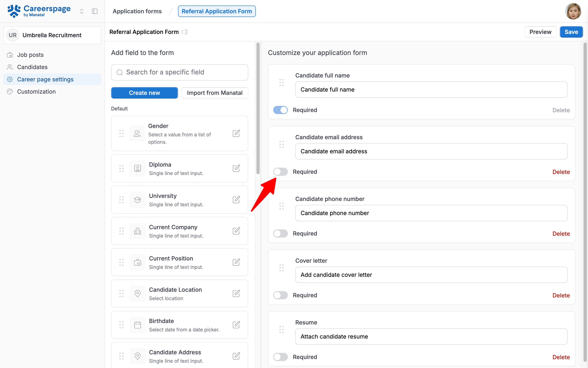Open Career page settings
The width and height of the screenshot is (588, 368).
52,79
